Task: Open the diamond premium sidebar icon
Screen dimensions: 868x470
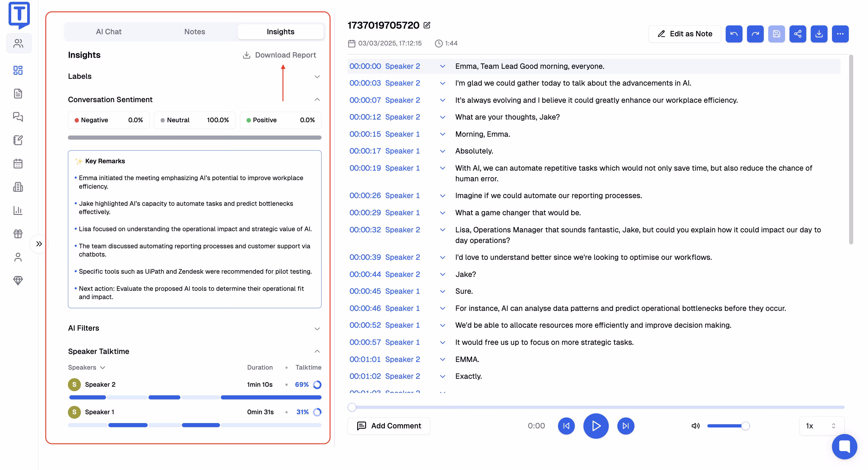Action: click(18, 280)
